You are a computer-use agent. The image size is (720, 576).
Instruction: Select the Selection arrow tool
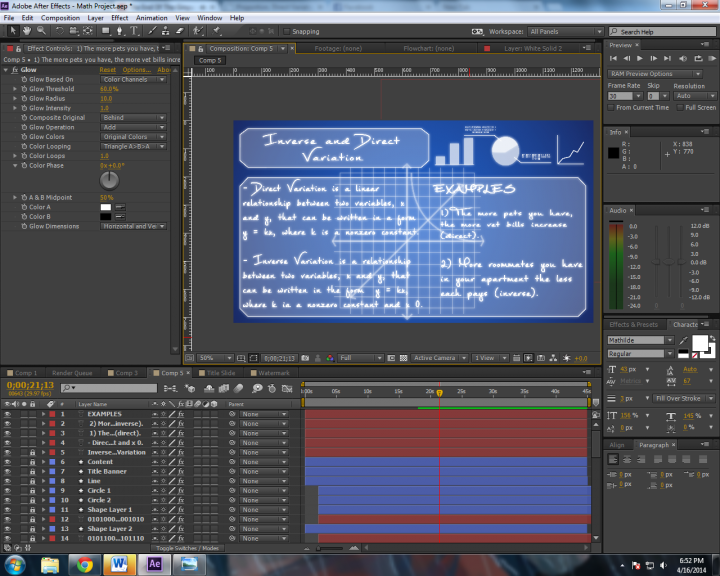tap(13, 31)
